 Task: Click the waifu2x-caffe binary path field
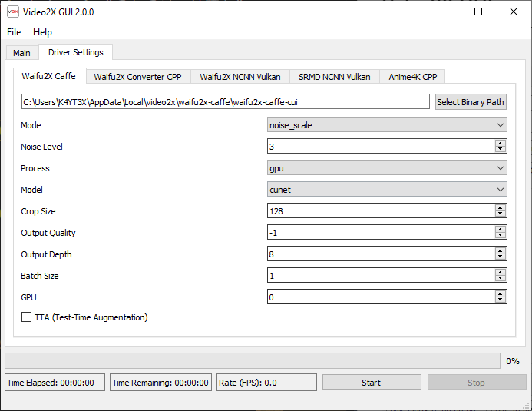226,102
